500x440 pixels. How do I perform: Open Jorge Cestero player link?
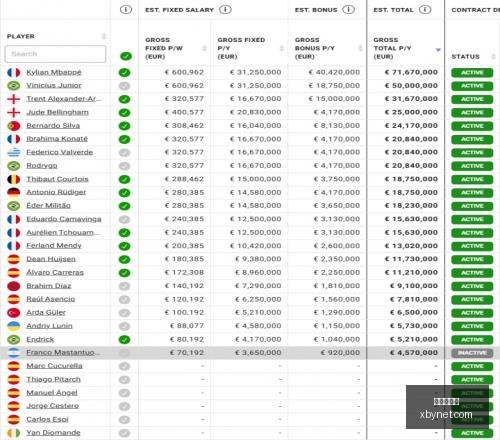(x=53, y=406)
